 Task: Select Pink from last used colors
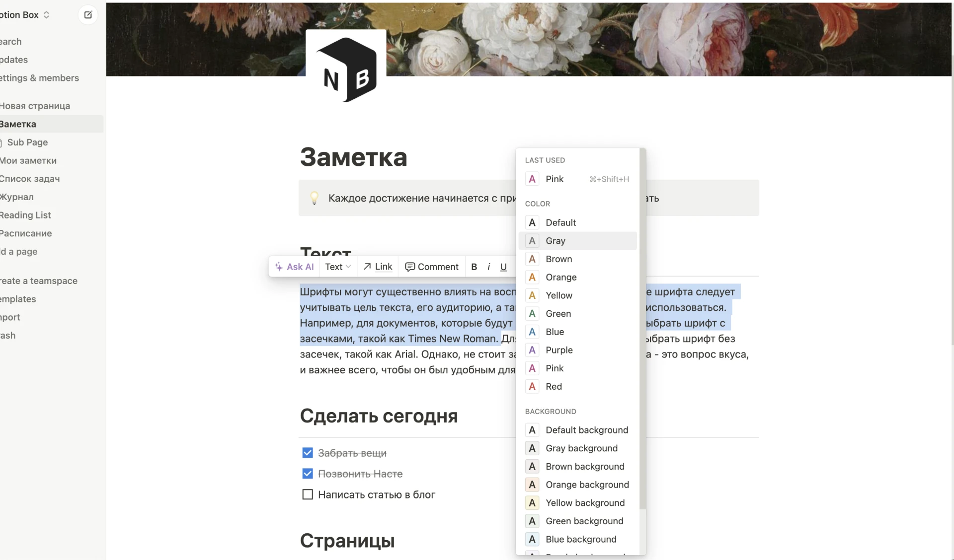[555, 179]
